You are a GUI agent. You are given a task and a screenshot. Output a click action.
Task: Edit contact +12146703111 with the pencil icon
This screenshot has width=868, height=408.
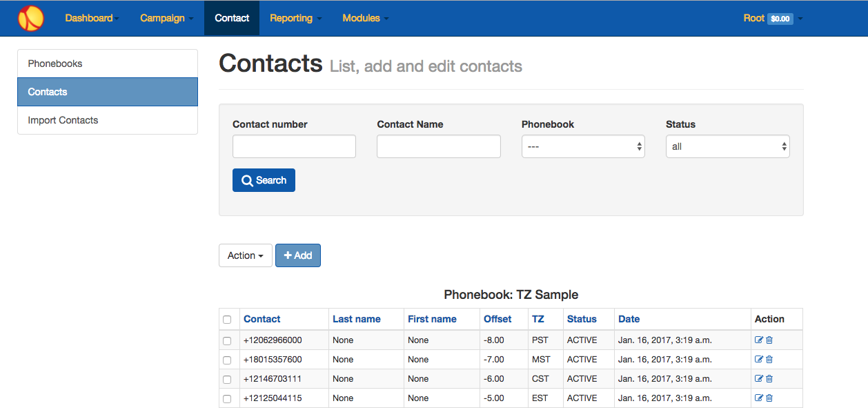(x=759, y=379)
